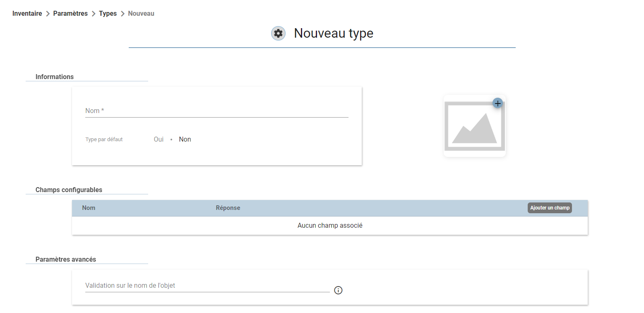
Task: Select Non for Type par défaut
Action: coord(185,140)
